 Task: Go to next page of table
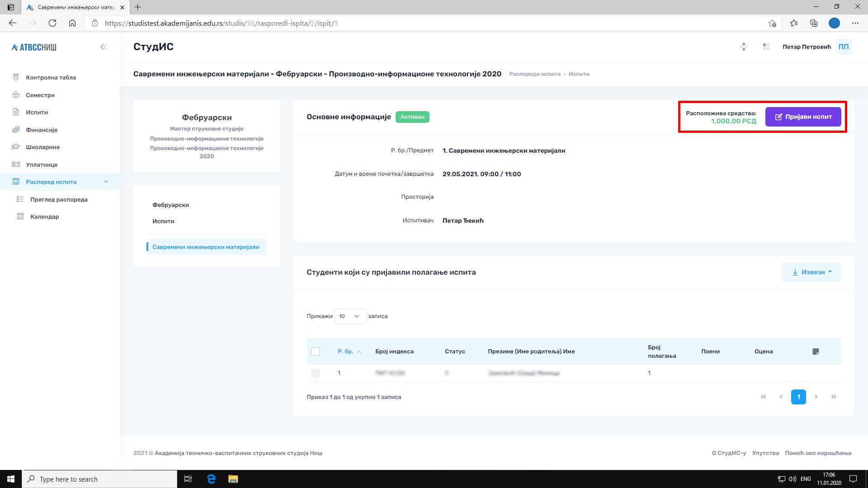coord(816,397)
